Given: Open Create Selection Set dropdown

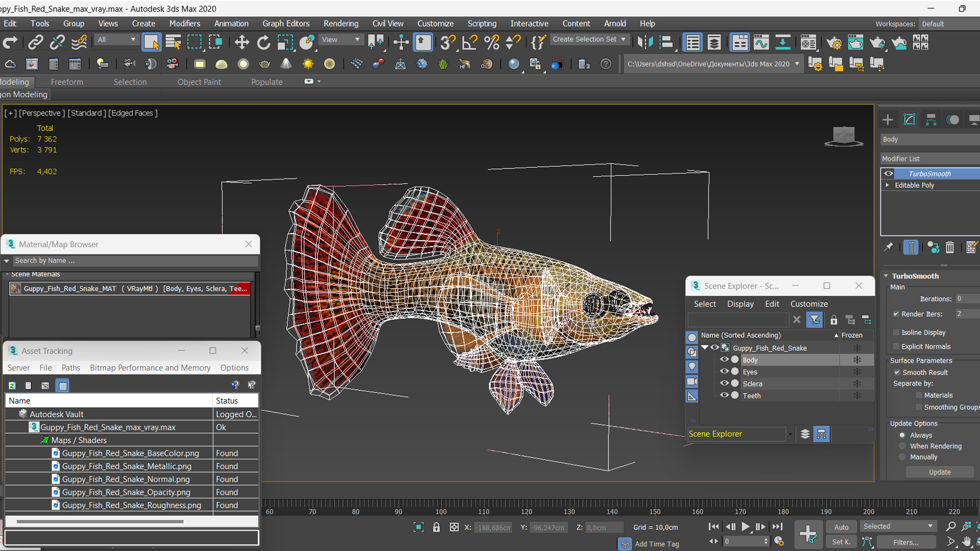Looking at the screenshot, I should click(590, 39).
